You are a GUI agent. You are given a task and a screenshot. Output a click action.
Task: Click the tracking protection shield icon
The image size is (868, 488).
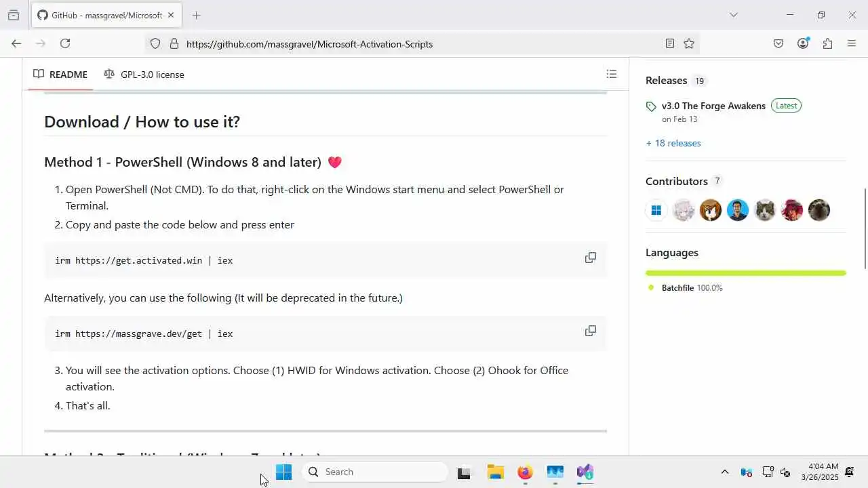(155, 43)
